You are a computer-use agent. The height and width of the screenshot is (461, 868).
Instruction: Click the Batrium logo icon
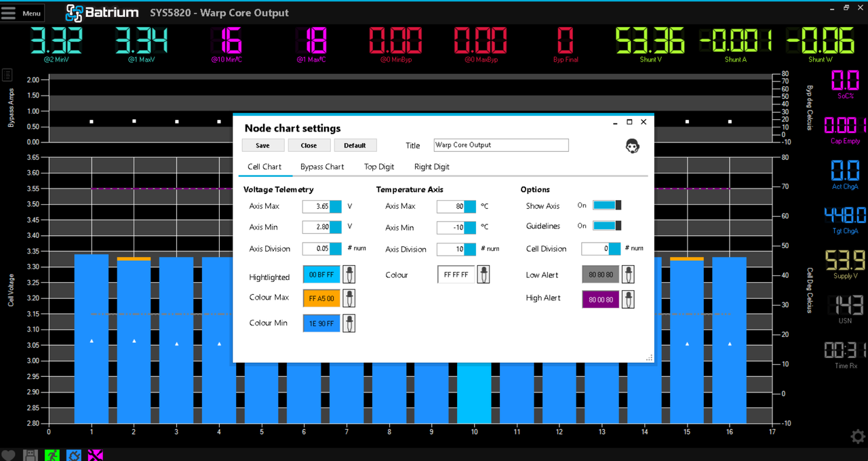(x=74, y=13)
